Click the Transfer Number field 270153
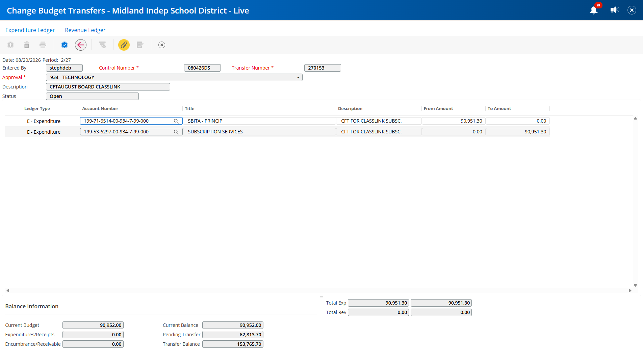The height and width of the screenshot is (364, 643). (323, 68)
